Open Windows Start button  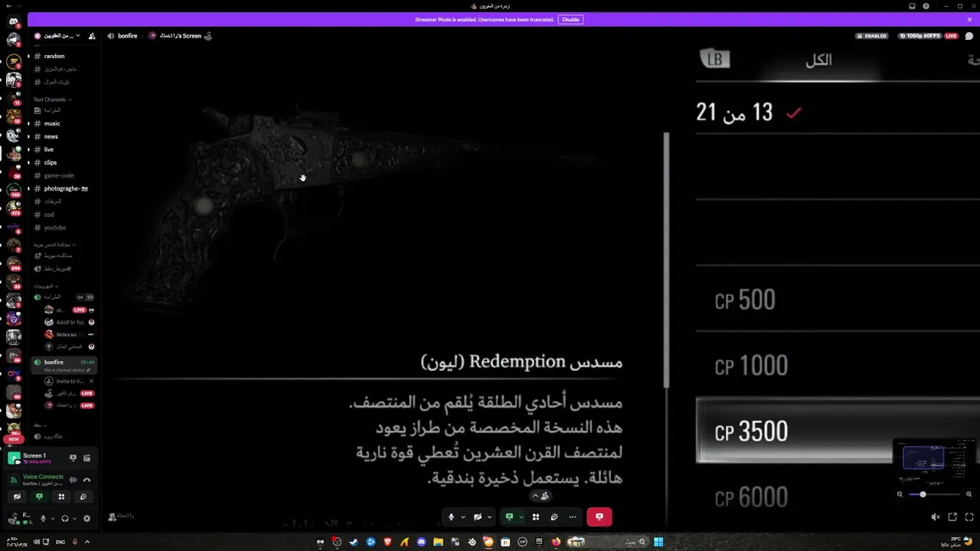658,542
